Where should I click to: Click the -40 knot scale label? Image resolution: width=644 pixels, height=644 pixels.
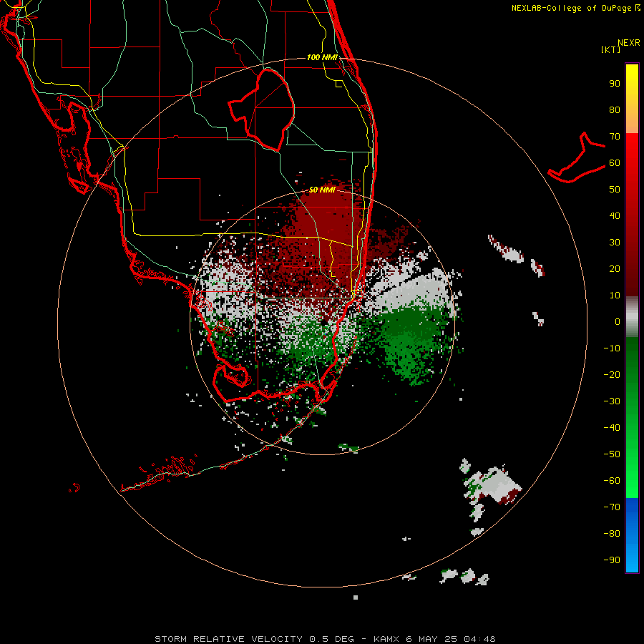612,428
